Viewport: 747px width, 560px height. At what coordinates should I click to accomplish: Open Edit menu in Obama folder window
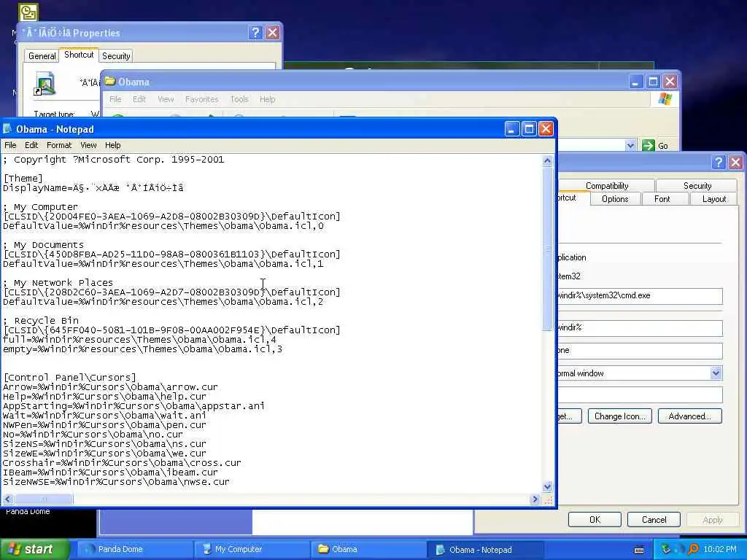[x=139, y=99]
